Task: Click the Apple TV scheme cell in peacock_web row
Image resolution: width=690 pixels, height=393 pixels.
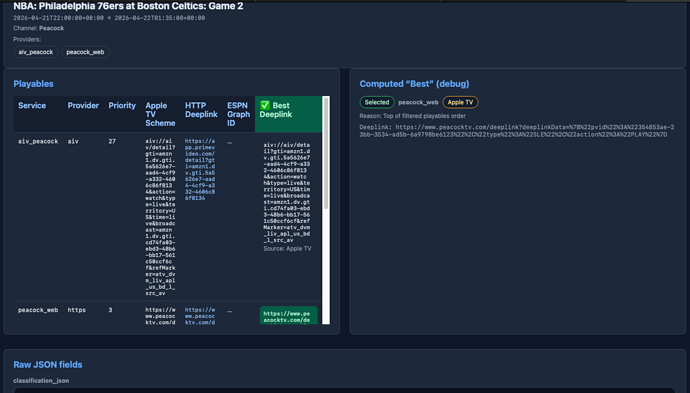Action: tap(160, 316)
